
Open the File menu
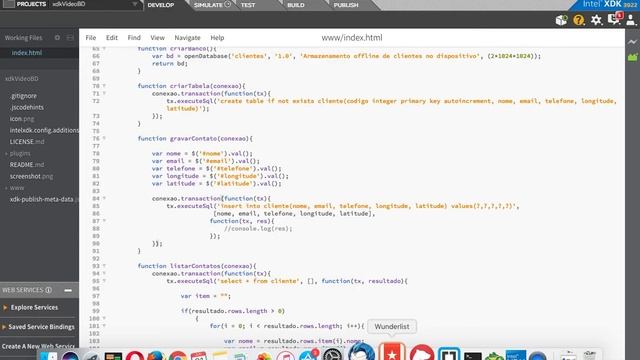pyautogui.click(x=91, y=38)
